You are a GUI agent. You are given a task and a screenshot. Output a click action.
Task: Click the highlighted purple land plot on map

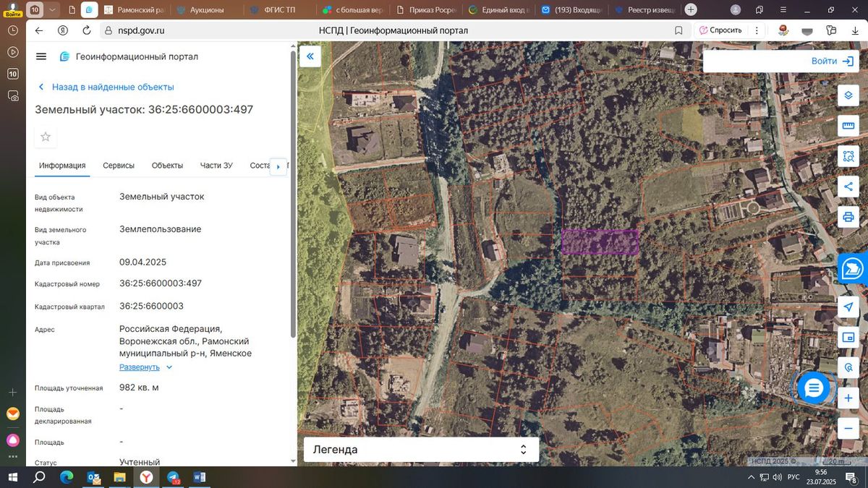pos(600,242)
